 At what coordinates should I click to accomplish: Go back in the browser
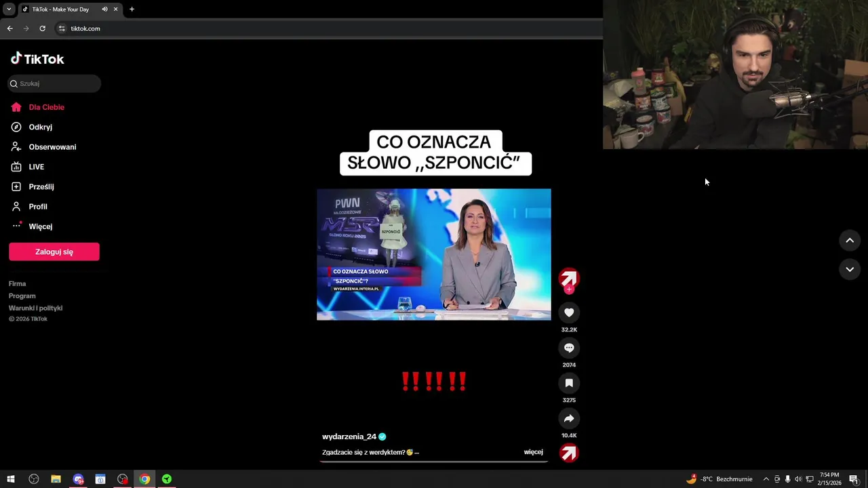click(9, 28)
